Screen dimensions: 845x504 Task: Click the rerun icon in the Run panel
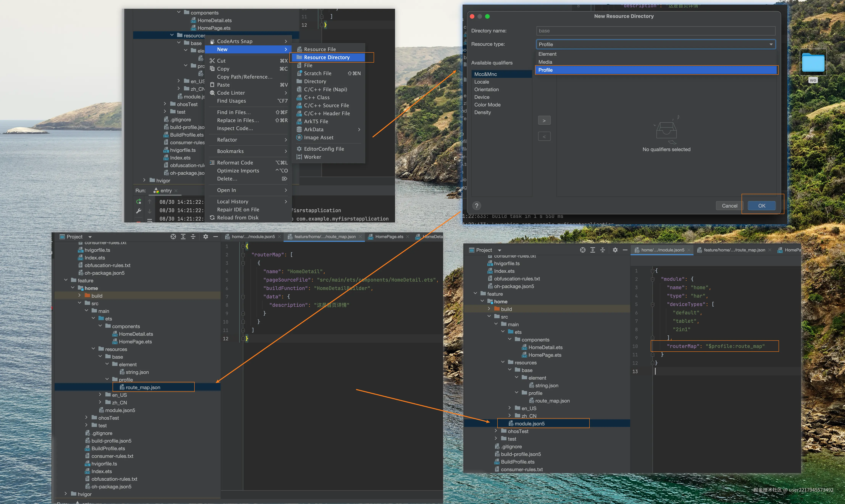[139, 202]
